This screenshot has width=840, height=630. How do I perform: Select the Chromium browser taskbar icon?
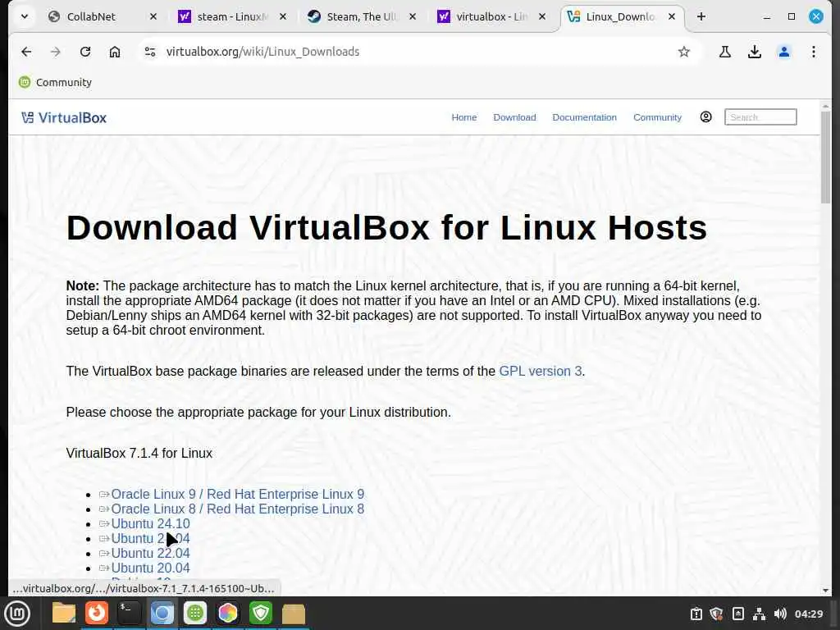tap(162, 614)
